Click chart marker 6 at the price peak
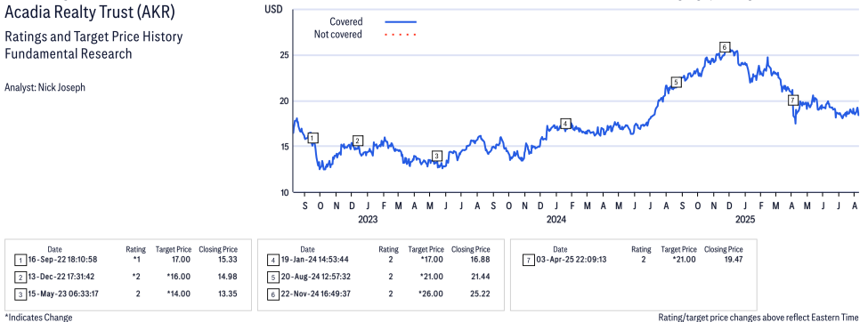This screenshot has width=868, height=322. point(724,47)
